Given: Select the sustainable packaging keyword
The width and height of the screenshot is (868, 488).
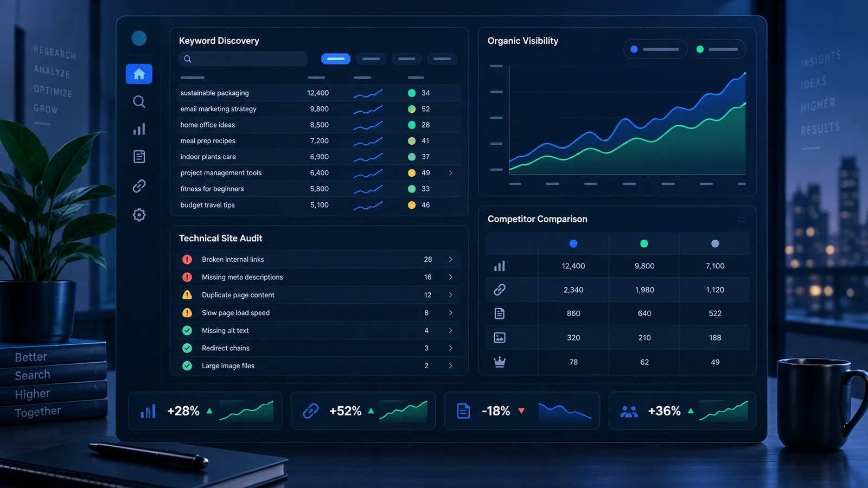Looking at the screenshot, I should 215,93.
